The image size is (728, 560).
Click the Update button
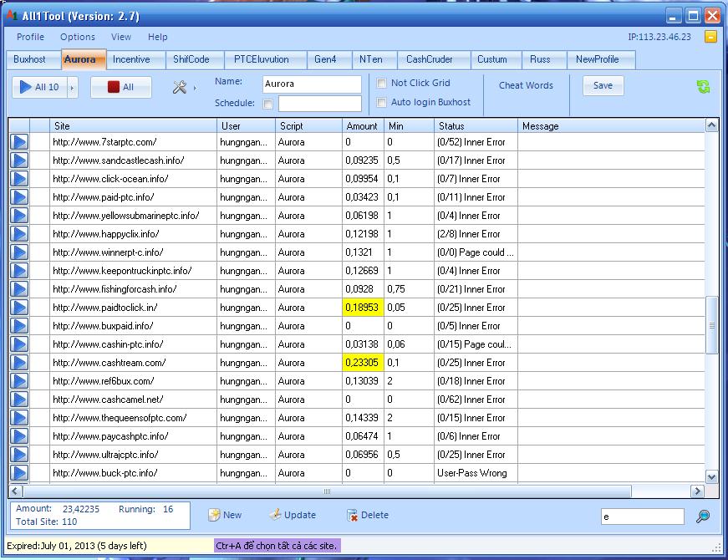point(293,515)
